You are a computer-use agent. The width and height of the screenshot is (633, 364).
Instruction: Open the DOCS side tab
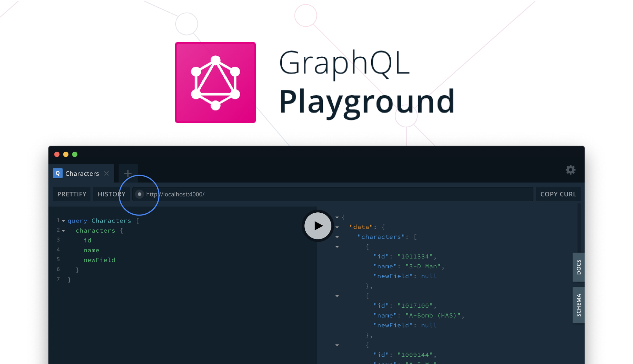tap(579, 267)
